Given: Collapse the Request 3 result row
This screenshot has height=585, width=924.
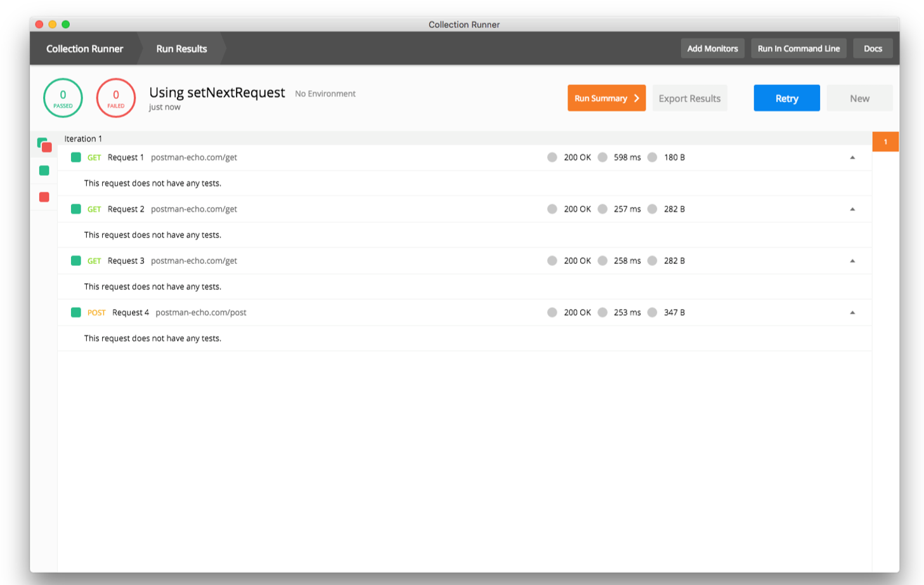Looking at the screenshot, I should pyautogui.click(x=852, y=261).
